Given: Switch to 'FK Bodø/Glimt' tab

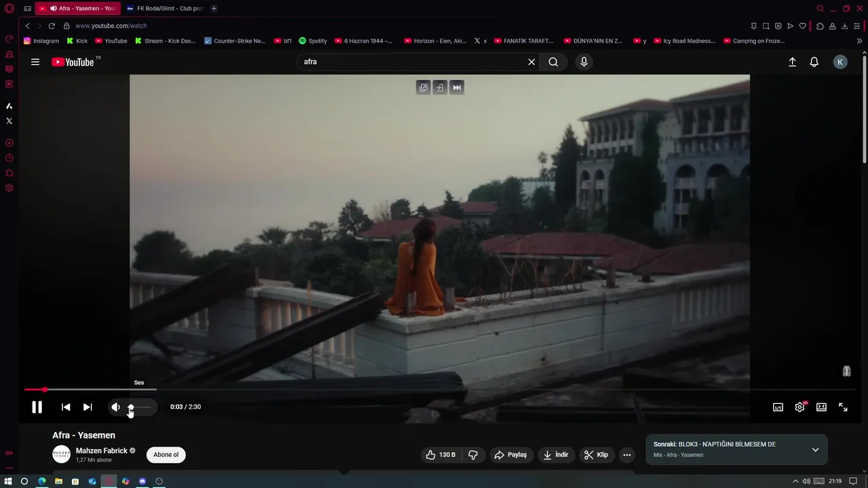Looking at the screenshot, I should (x=165, y=8).
